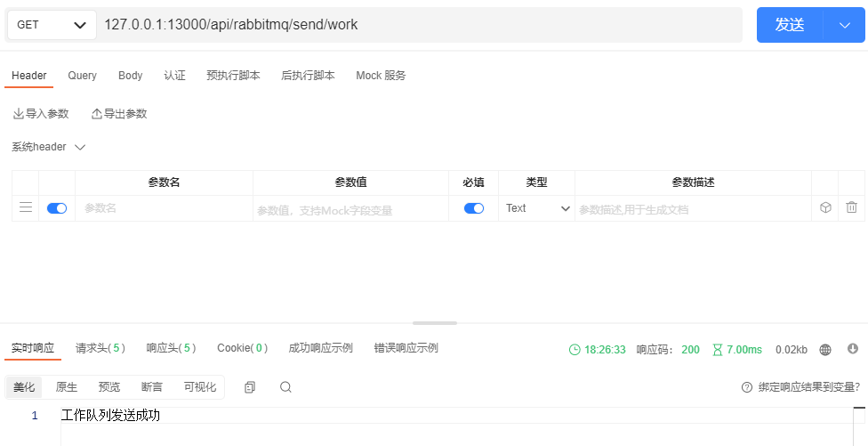The height and width of the screenshot is (446, 868).
Task: Click the 类型 column header
Action: [x=536, y=182]
